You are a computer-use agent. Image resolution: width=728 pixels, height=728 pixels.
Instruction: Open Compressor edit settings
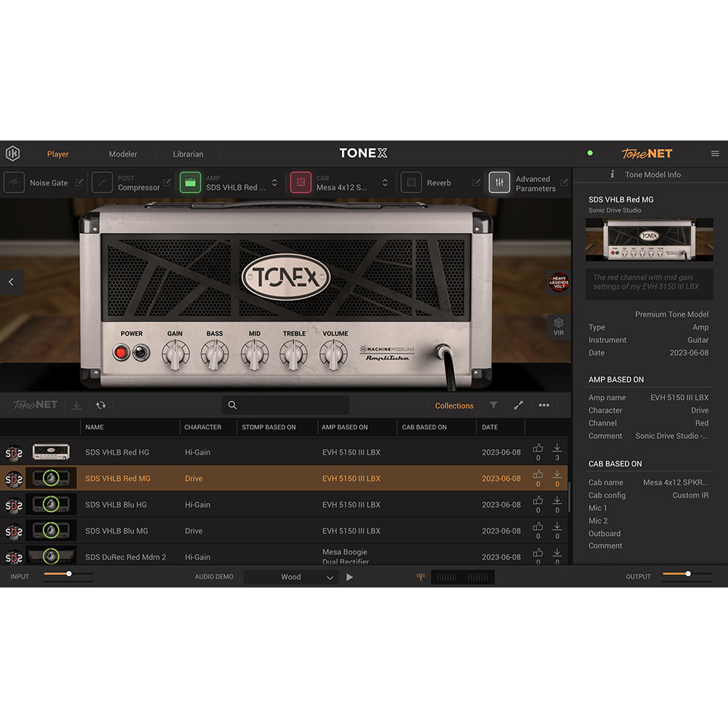click(167, 183)
